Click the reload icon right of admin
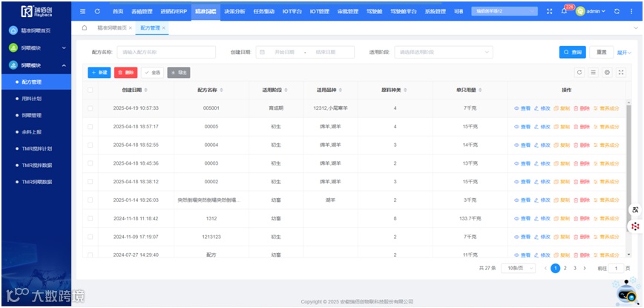This screenshot has height=308, width=644. (x=617, y=11)
